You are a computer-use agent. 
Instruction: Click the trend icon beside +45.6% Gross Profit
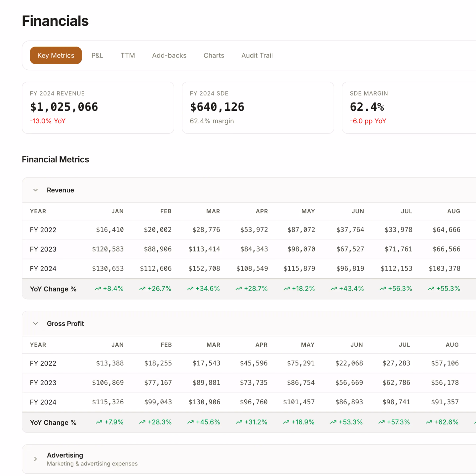click(x=190, y=422)
